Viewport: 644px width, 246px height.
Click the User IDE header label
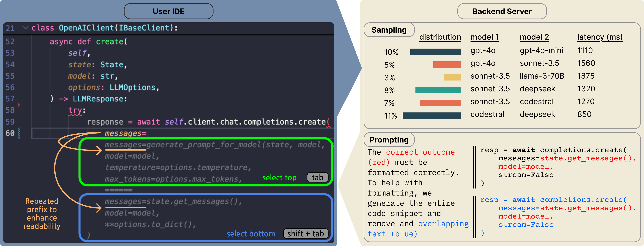click(x=169, y=11)
